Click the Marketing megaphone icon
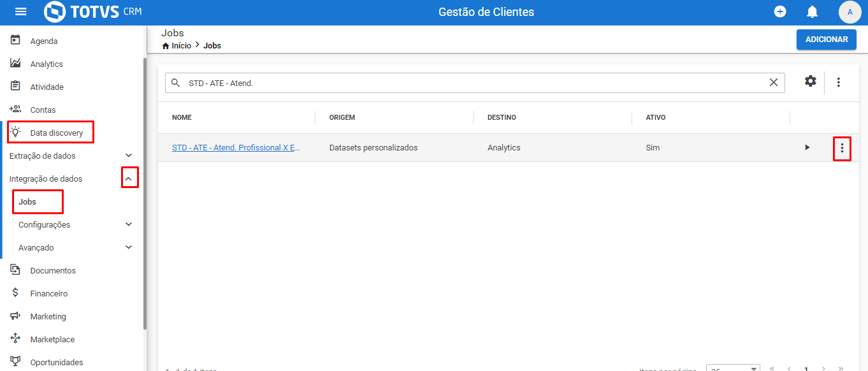 (x=16, y=316)
